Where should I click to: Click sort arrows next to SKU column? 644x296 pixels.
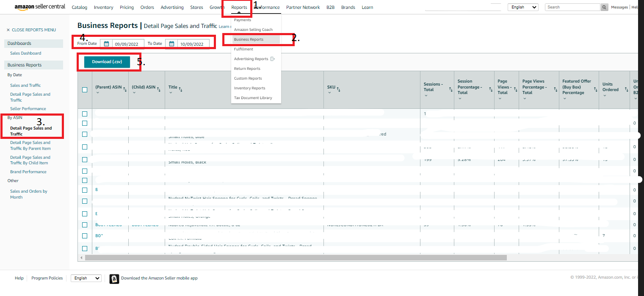coord(339,89)
